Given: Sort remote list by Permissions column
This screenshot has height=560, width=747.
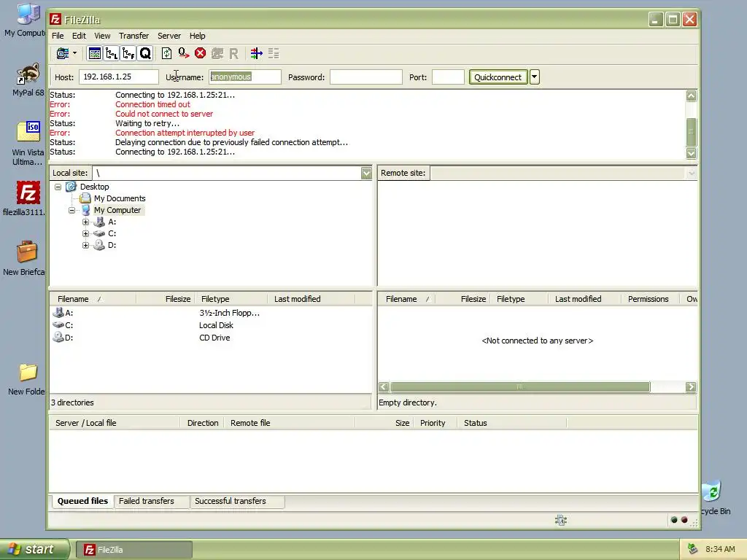Looking at the screenshot, I should [650, 299].
